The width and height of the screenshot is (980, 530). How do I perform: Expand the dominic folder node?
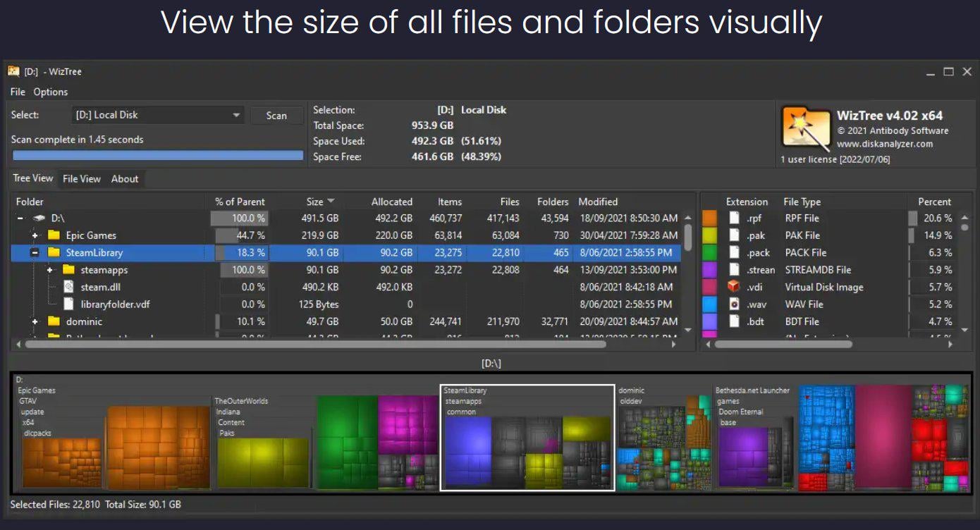(35, 321)
